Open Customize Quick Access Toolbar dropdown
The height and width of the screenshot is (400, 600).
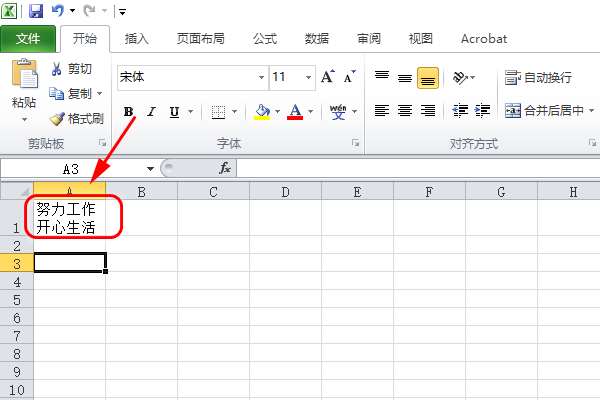pyautogui.click(x=122, y=12)
